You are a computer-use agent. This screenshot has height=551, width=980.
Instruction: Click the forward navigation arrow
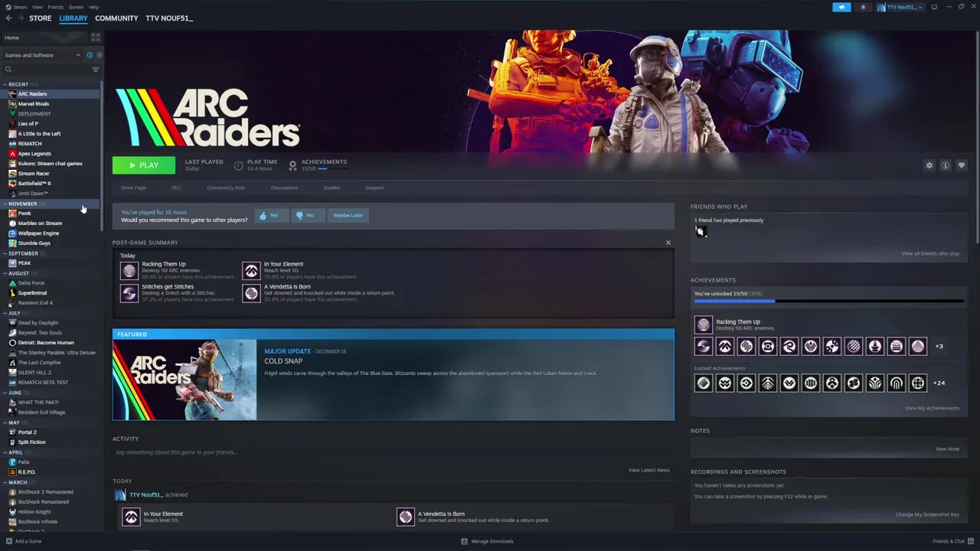click(19, 18)
